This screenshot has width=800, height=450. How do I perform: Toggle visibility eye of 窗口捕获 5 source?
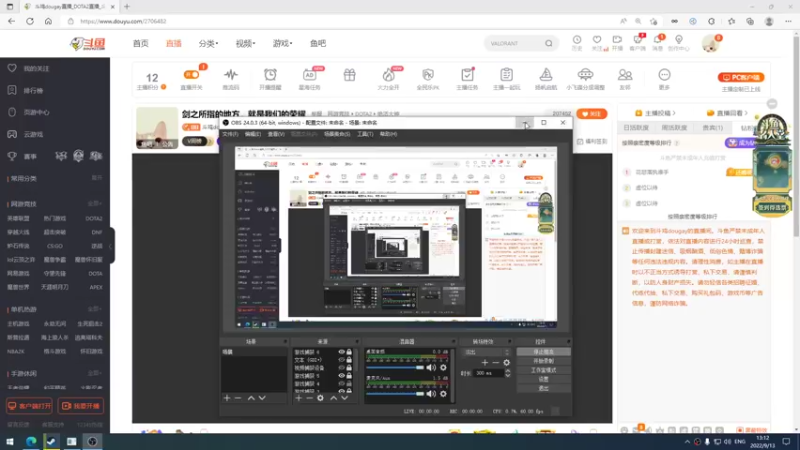click(x=341, y=376)
